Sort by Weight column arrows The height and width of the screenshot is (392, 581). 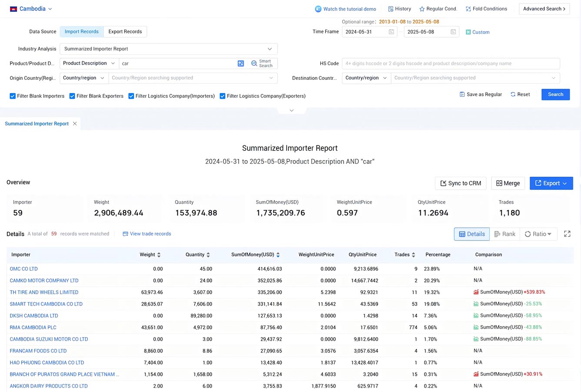tap(159, 255)
